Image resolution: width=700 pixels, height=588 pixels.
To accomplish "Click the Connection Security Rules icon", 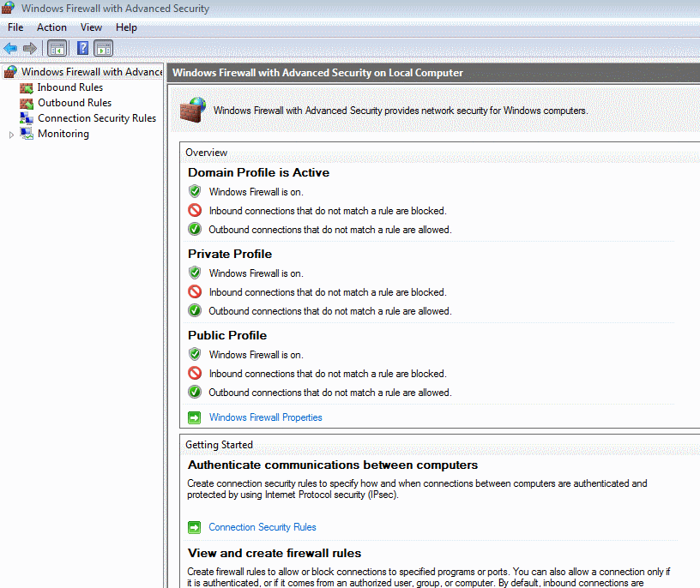I will click(x=26, y=117).
